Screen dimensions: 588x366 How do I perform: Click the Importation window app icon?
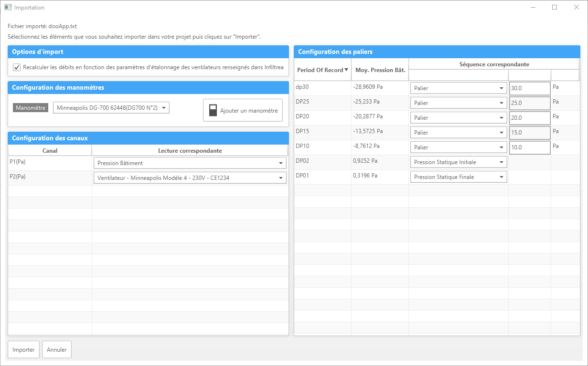[x=8, y=8]
